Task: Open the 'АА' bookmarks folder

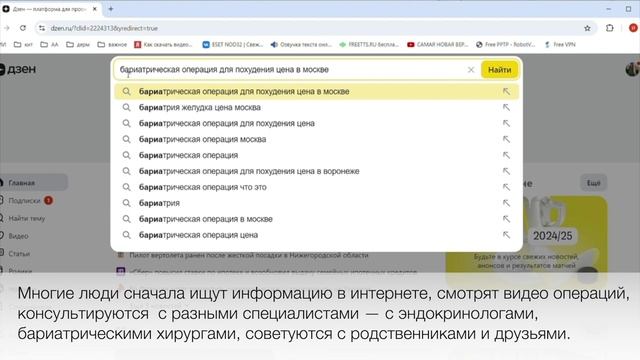Action: 49,44
